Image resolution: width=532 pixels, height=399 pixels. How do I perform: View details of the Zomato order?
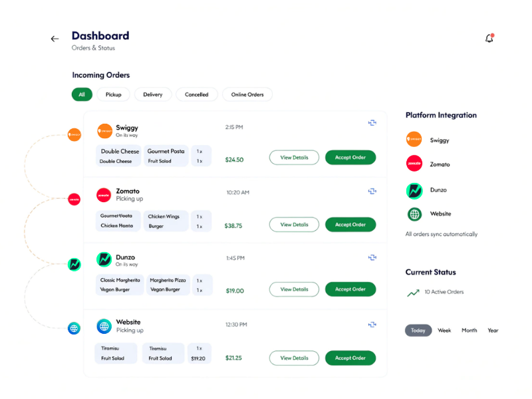[294, 225]
